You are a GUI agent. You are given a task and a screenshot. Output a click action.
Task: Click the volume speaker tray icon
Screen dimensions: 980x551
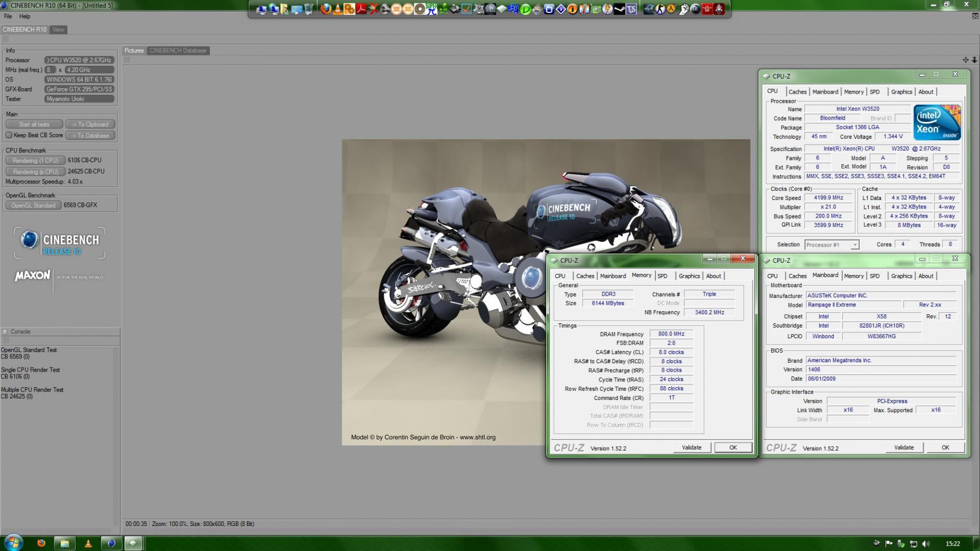[x=926, y=544]
